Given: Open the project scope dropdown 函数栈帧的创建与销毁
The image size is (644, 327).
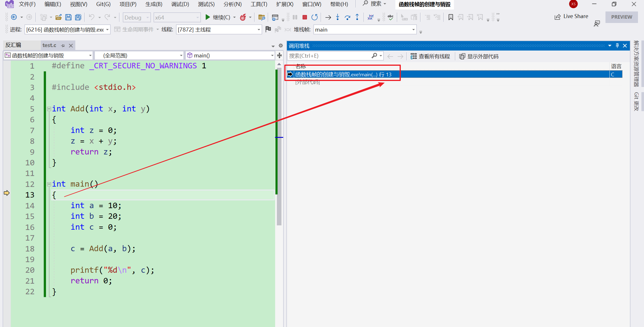Looking at the screenshot, I should tap(48, 55).
